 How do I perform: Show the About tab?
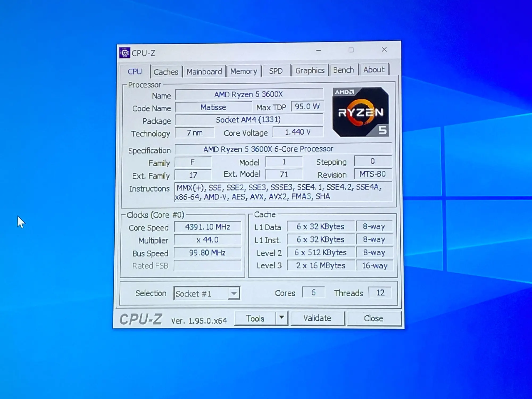[374, 70]
